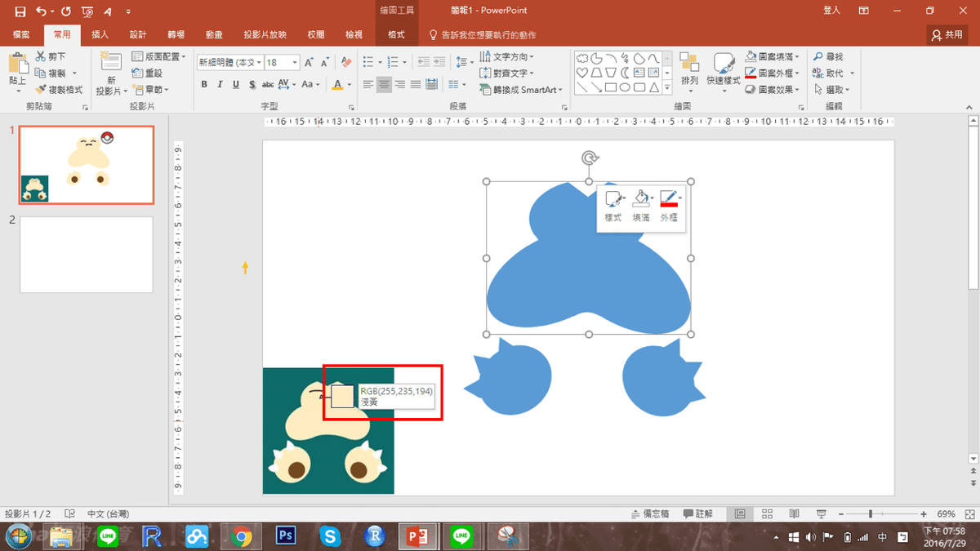Align text left

[x=368, y=84]
